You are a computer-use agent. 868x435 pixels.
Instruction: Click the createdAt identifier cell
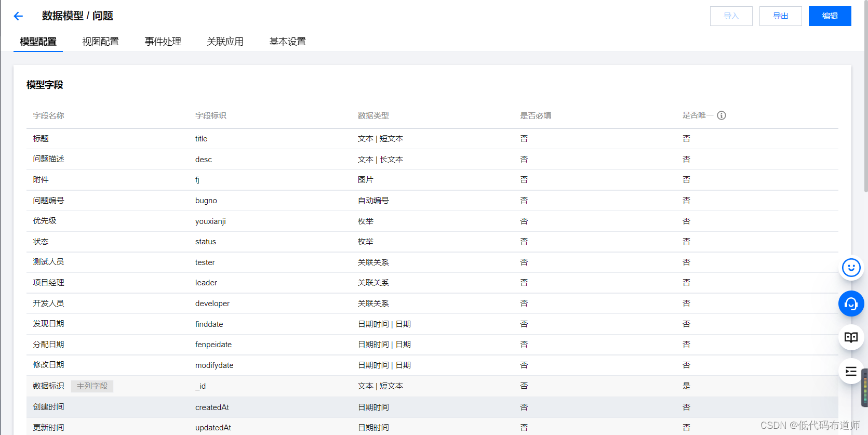coord(212,407)
